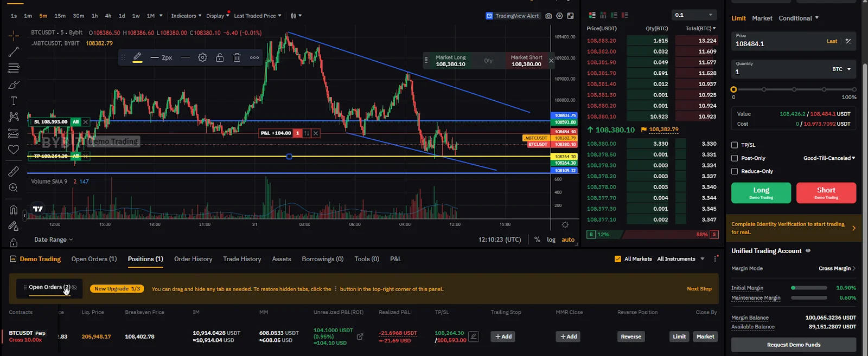
Task: Click the red Short button
Action: point(826,192)
